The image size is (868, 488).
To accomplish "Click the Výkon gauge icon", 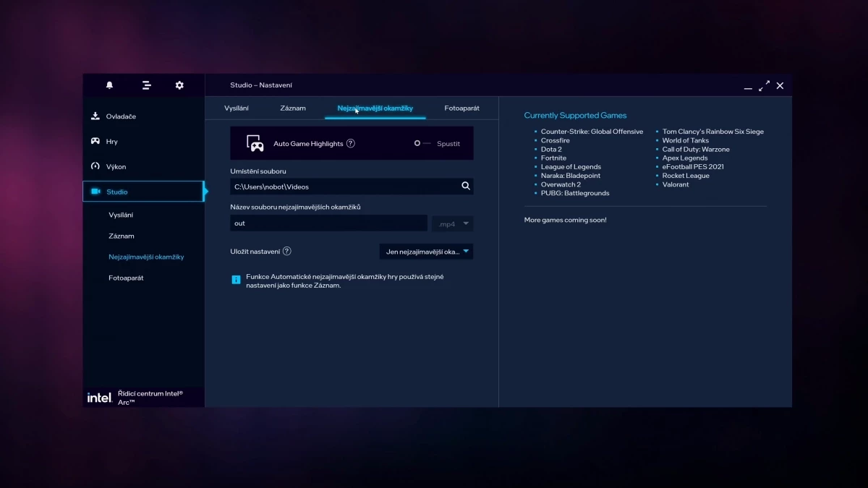I will [95, 166].
